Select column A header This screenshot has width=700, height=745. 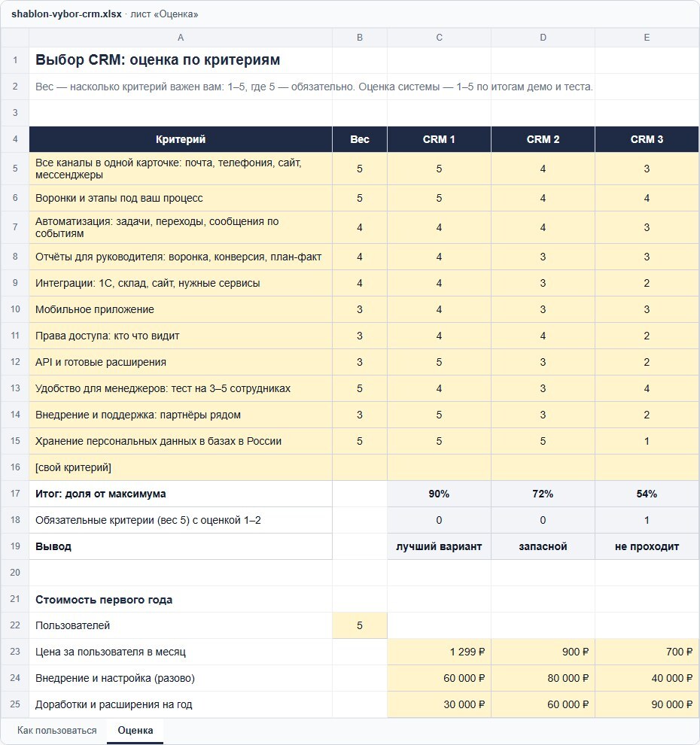coord(181,38)
